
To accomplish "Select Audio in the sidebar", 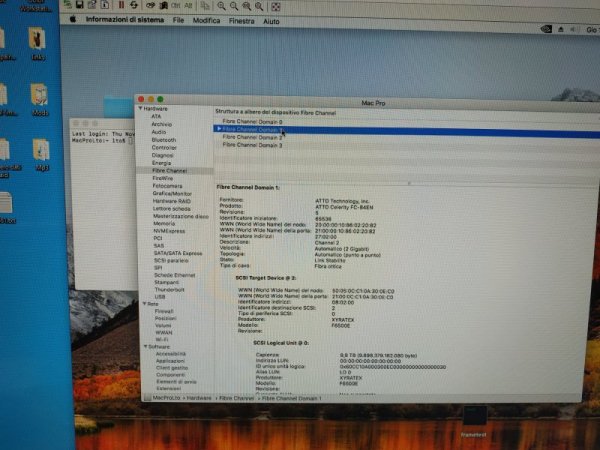I will [158, 132].
